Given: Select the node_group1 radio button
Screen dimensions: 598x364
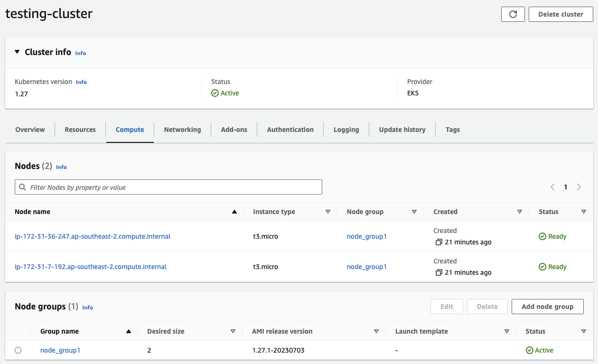Looking at the screenshot, I should 18,350.
